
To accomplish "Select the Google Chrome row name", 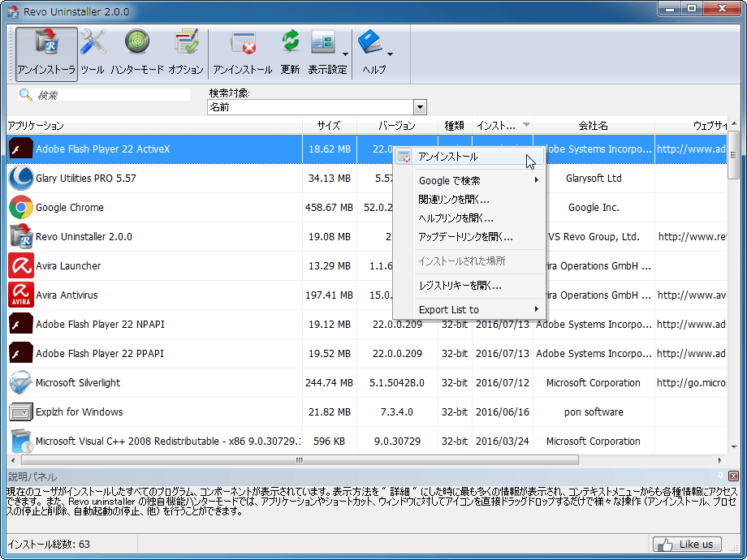I will pyautogui.click(x=70, y=208).
